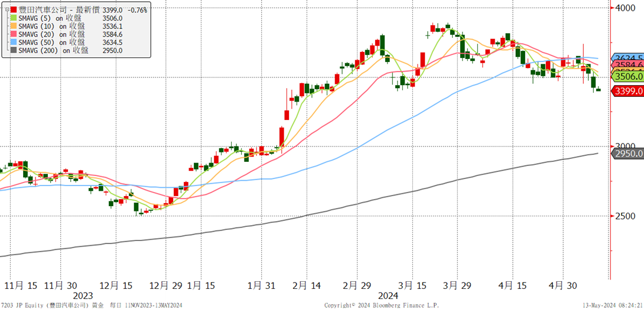Click the blue SMAVG (50) legend swatch

[14, 43]
